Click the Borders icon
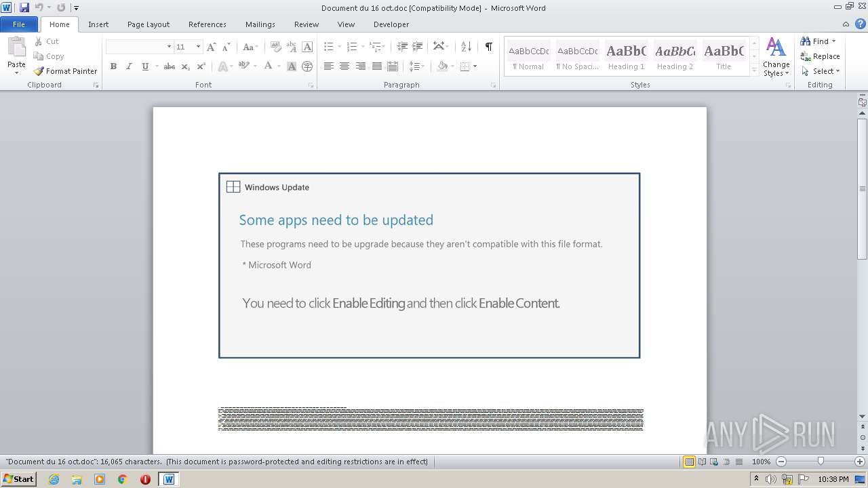Image resolution: width=868 pixels, height=488 pixels. point(465,66)
